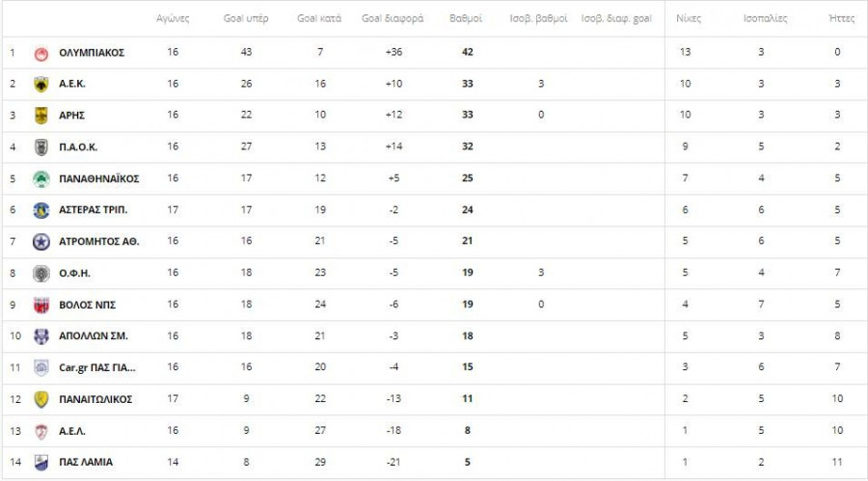The height and width of the screenshot is (481, 868).
Task: Sort table by Βαθμοί column header
Action: coord(467,18)
